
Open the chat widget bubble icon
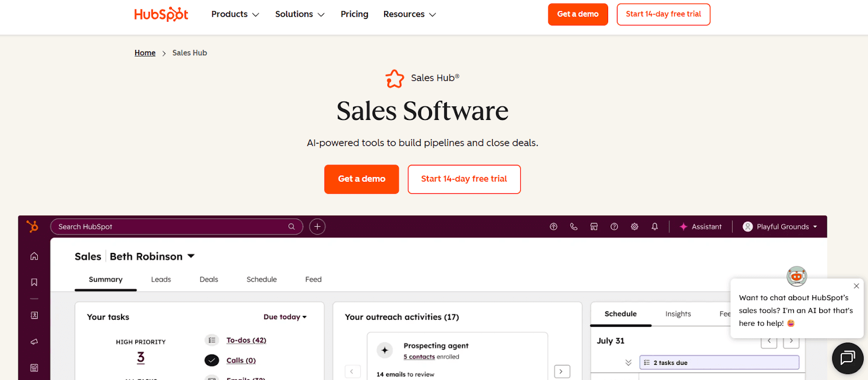[847, 358]
